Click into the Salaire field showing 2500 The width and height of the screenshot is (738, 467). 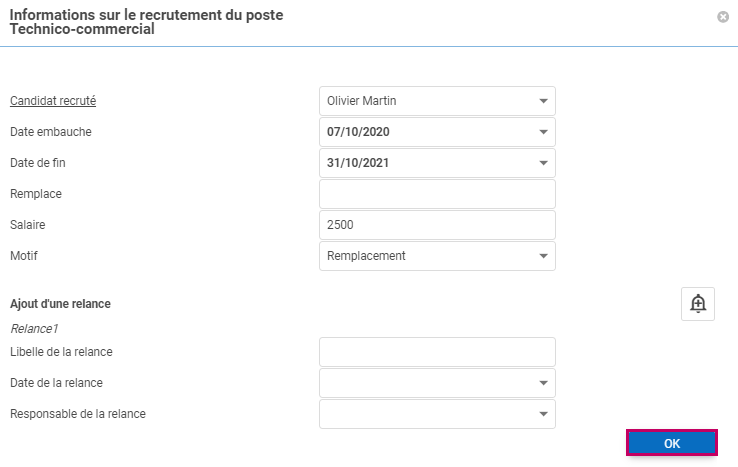coord(436,225)
